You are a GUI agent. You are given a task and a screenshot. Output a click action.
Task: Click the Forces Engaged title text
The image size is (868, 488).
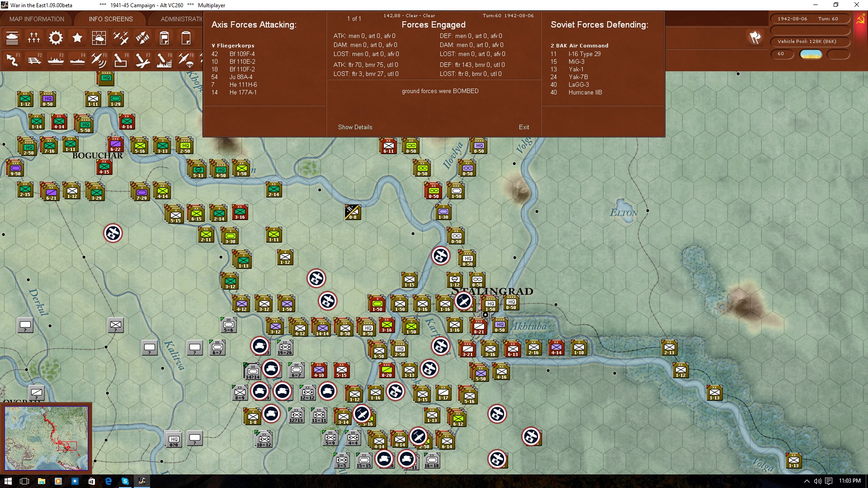pyautogui.click(x=433, y=25)
